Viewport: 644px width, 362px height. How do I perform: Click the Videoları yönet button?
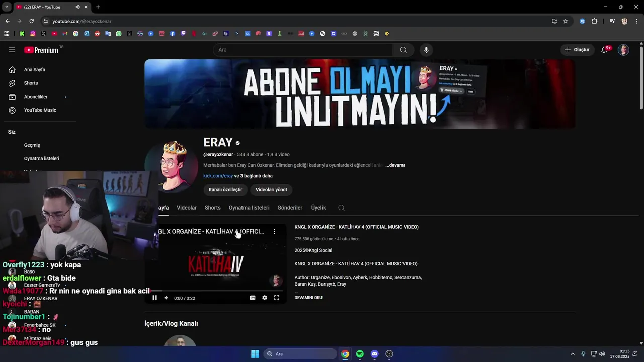coord(271,190)
